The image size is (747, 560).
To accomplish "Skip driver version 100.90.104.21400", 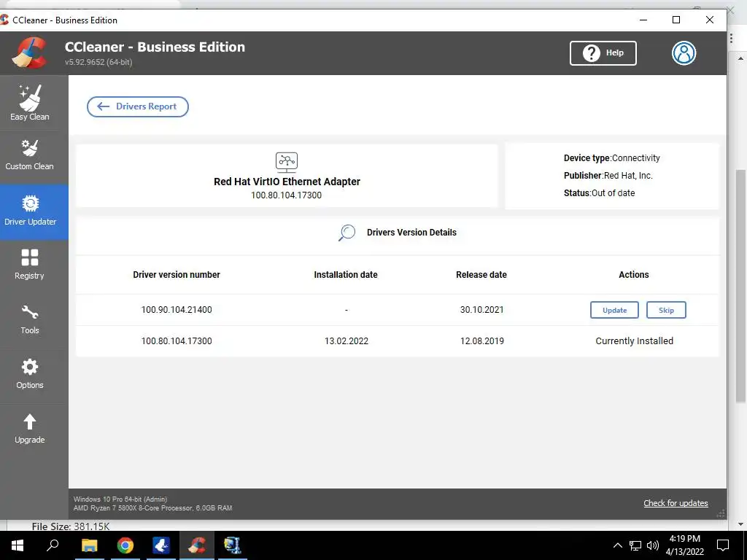I will coord(666,310).
